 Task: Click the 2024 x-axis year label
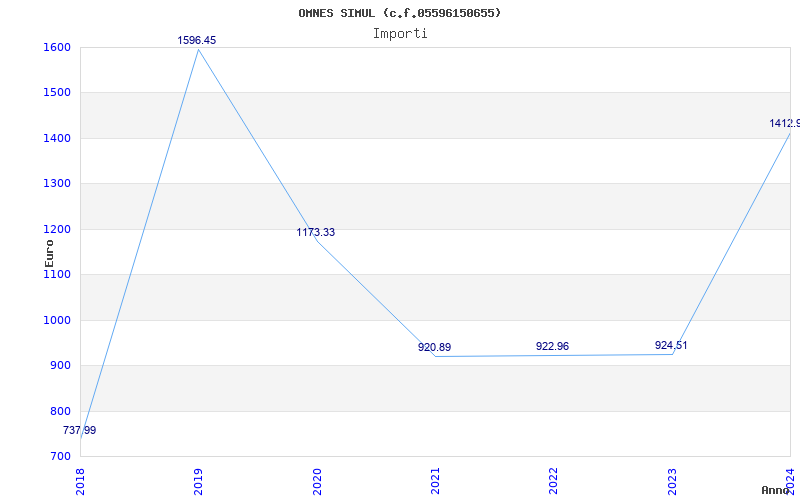coord(790,481)
